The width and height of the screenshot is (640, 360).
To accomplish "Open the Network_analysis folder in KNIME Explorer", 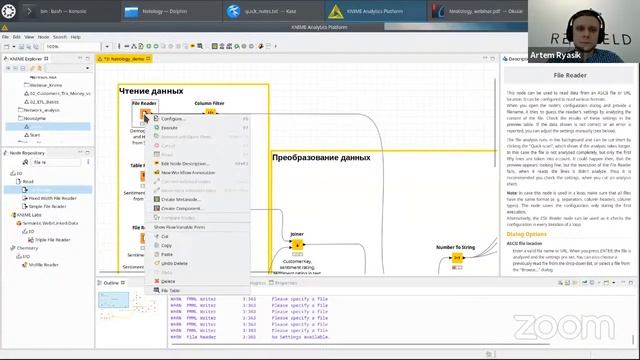I will tap(42, 110).
